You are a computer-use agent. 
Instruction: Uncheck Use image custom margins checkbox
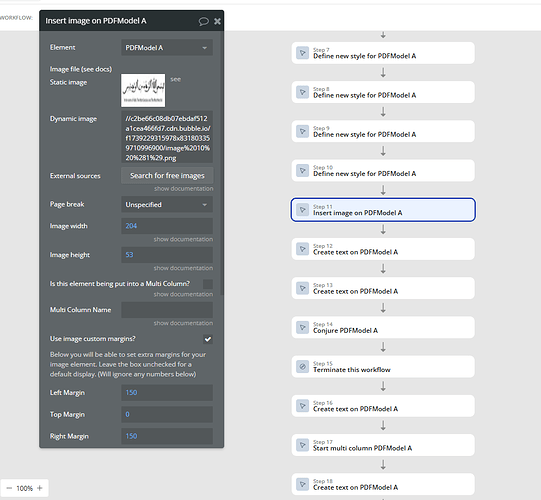[x=208, y=339]
